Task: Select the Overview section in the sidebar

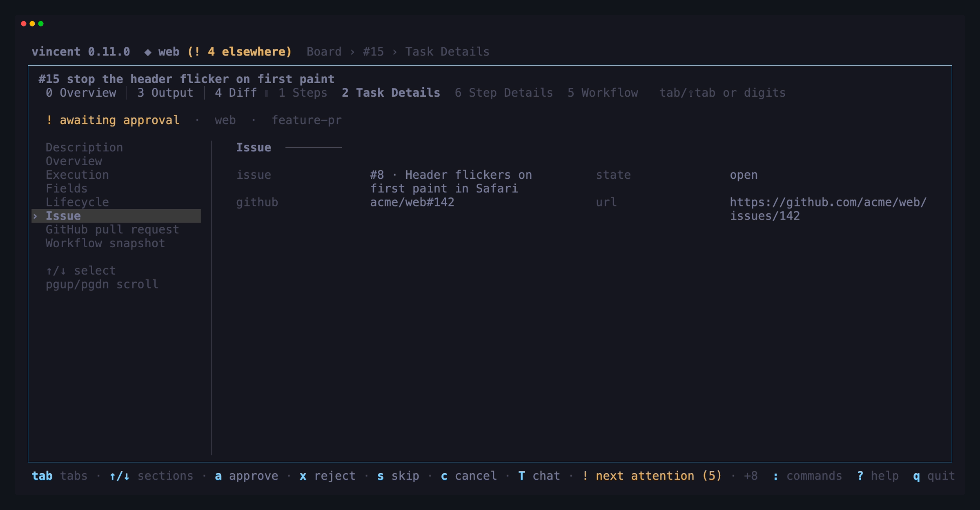Action: 74,161
